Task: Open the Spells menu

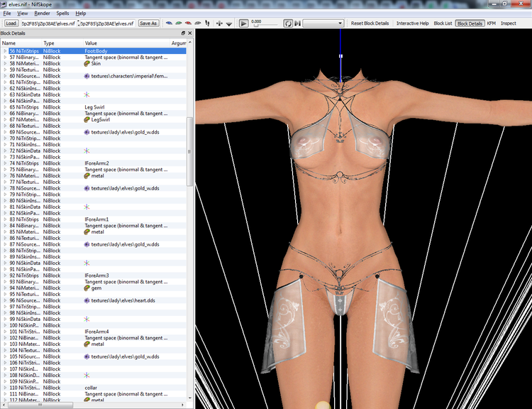Action: [x=62, y=13]
